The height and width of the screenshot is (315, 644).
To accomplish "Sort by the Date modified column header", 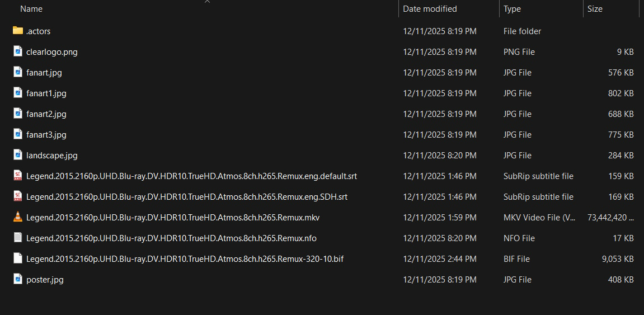I will [x=430, y=9].
